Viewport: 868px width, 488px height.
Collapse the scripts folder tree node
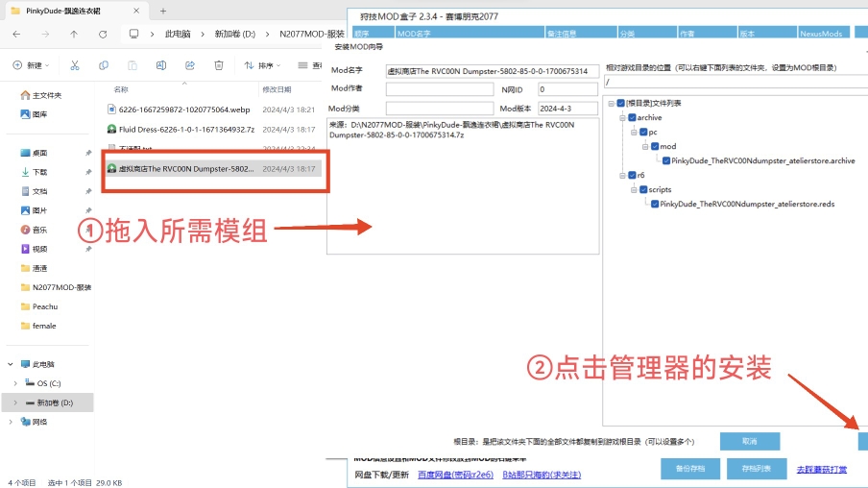point(633,190)
